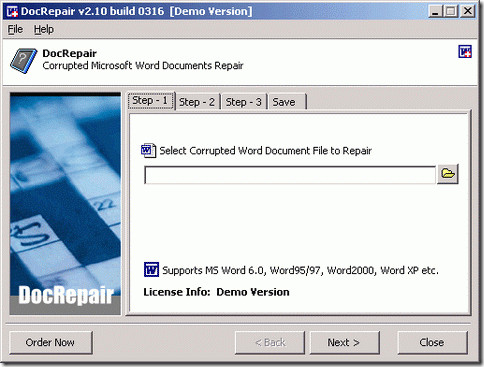Click the browse folder icon button
Image resolution: width=484 pixels, height=367 pixels.
pyautogui.click(x=448, y=174)
